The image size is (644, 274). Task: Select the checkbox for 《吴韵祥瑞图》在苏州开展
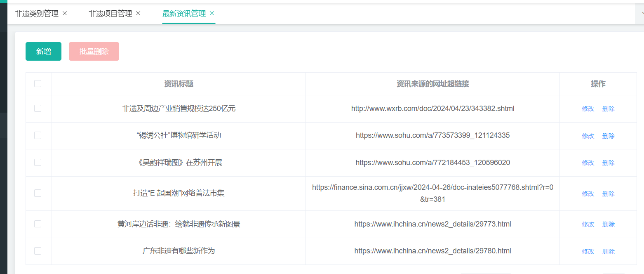pyautogui.click(x=38, y=163)
